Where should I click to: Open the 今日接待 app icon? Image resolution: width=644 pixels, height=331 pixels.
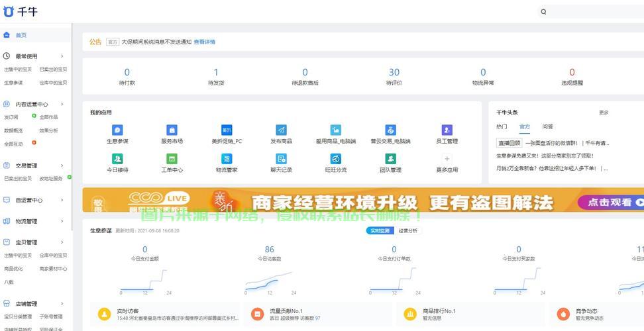pos(117,159)
